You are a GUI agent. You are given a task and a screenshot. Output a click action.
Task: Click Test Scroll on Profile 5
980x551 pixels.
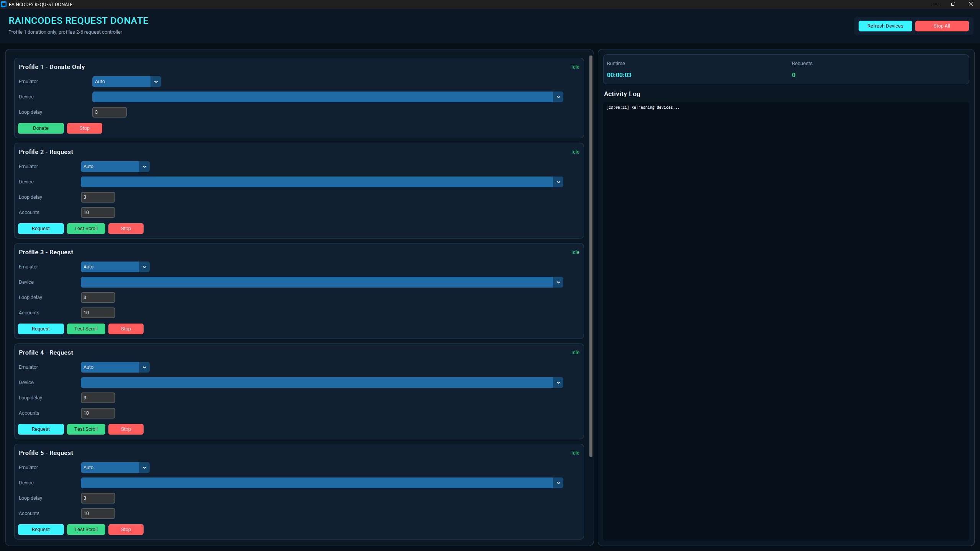(x=86, y=530)
